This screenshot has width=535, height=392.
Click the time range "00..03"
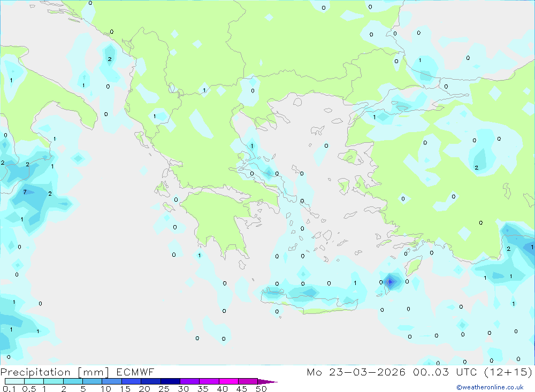click(x=431, y=372)
